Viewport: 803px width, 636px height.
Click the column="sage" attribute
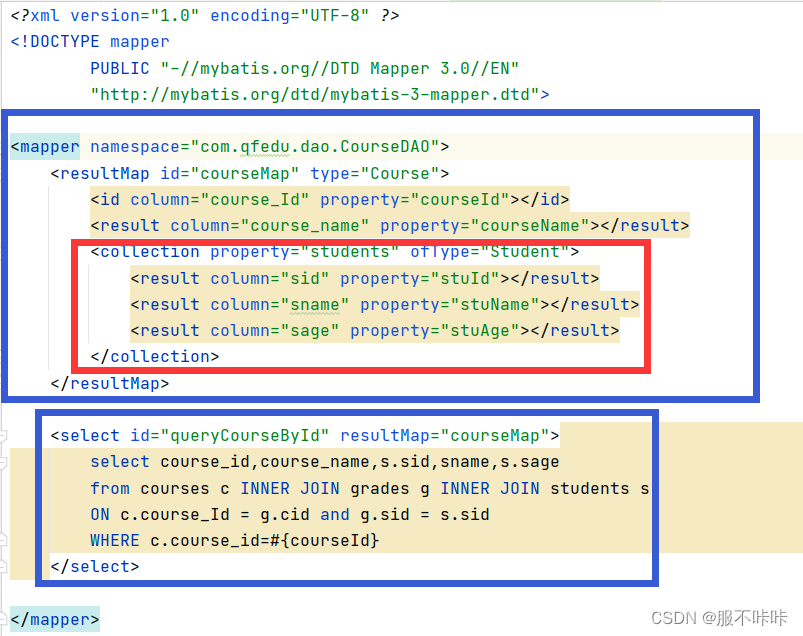click(x=275, y=331)
